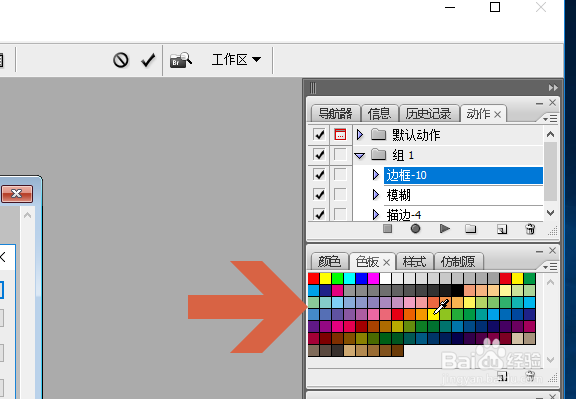
Task: Click the swatches scroll down arrow
Action: click(x=550, y=360)
